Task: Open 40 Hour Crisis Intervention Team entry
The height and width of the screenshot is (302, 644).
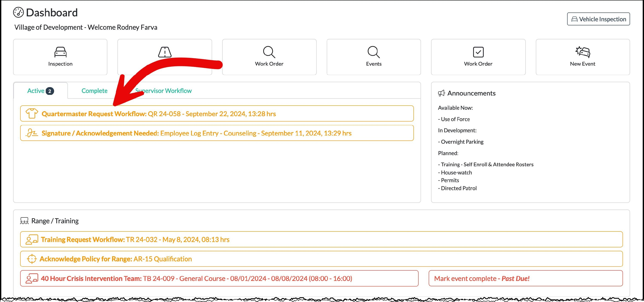Action: coord(196,278)
